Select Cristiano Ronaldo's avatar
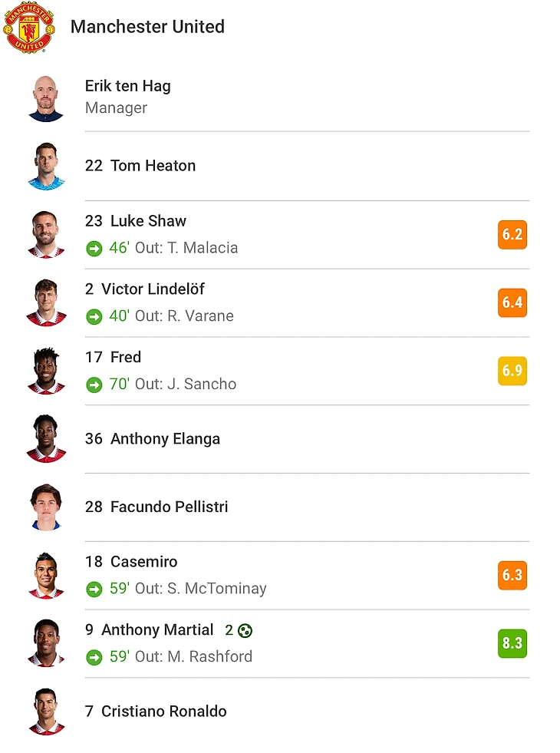 pyautogui.click(x=46, y=712)
